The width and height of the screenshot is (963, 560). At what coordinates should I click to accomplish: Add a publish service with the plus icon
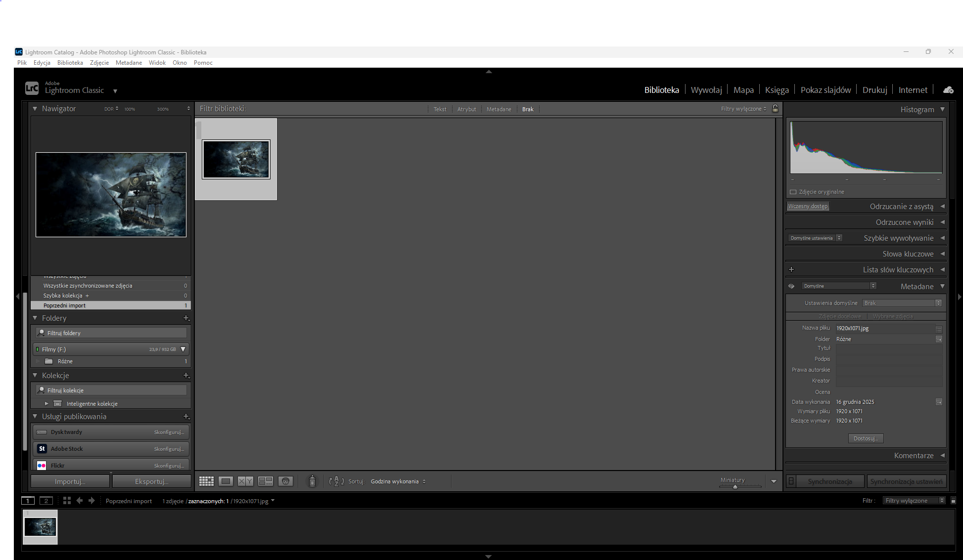[186, 417]
